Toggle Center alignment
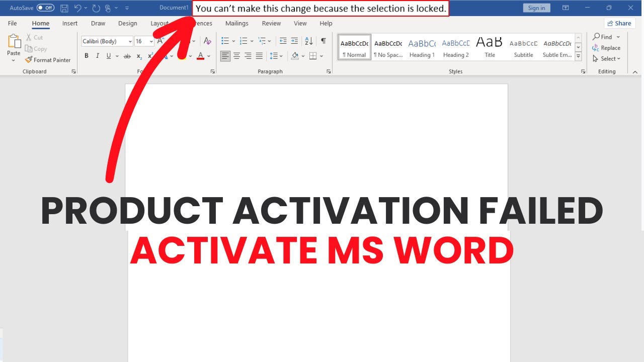 click(236, 56)
